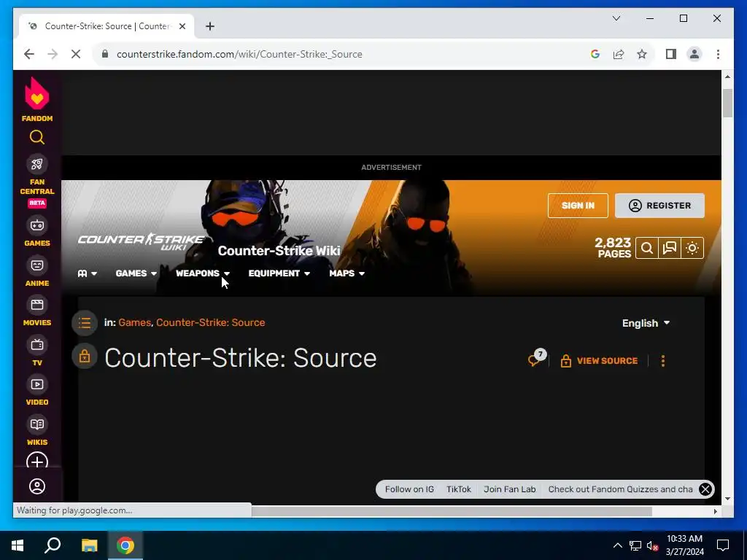Toggle light theme sun icon
747x560 pixels.
pos(692,248)
